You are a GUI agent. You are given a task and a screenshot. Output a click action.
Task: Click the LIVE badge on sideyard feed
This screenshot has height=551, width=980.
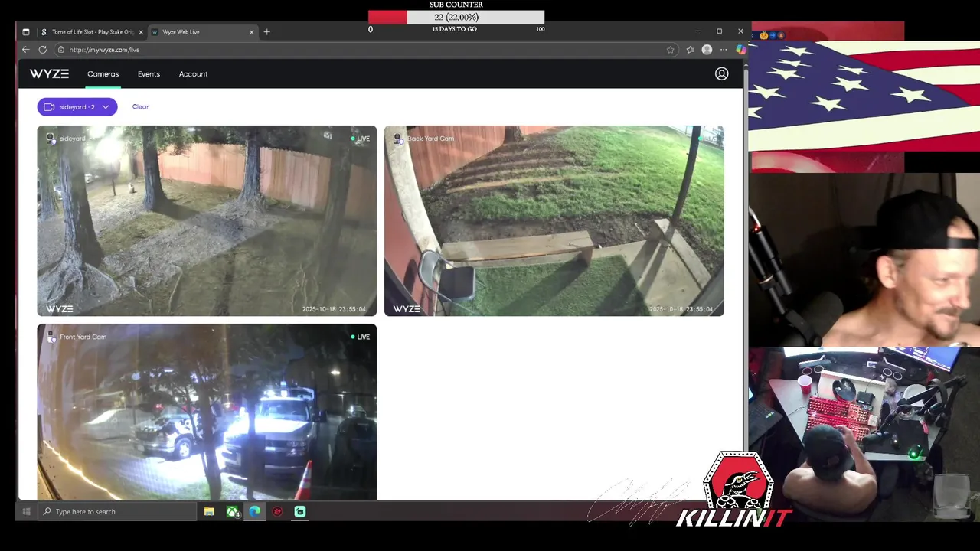(x=361, y=139)
